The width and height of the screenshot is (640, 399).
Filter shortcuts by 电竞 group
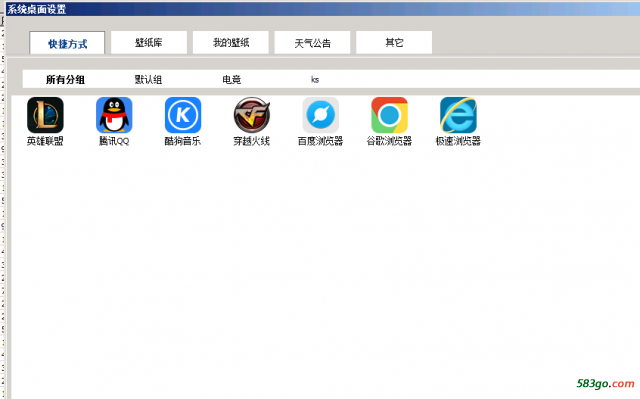[231, 80]
